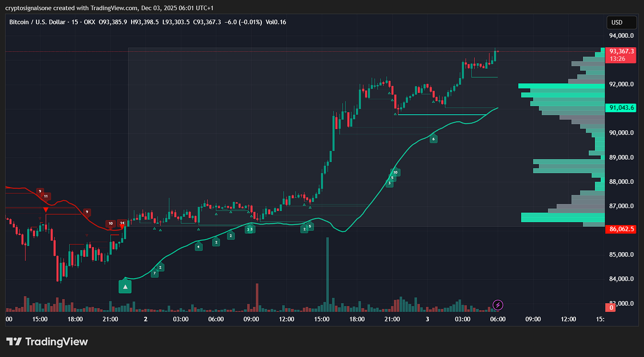Click the 87,000.0 price axis label
The width and height of the screenshot is (644, 357).
coord(621,206)
